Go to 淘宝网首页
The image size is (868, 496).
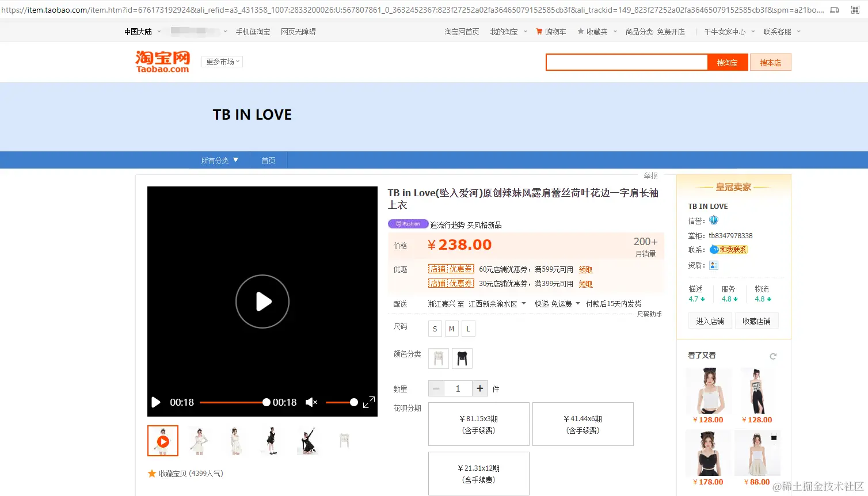[462, 32]
